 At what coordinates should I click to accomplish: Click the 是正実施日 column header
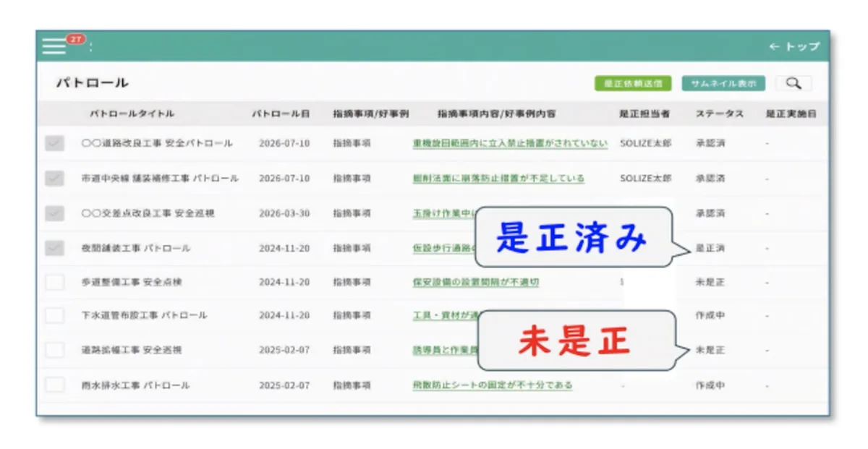791,114
